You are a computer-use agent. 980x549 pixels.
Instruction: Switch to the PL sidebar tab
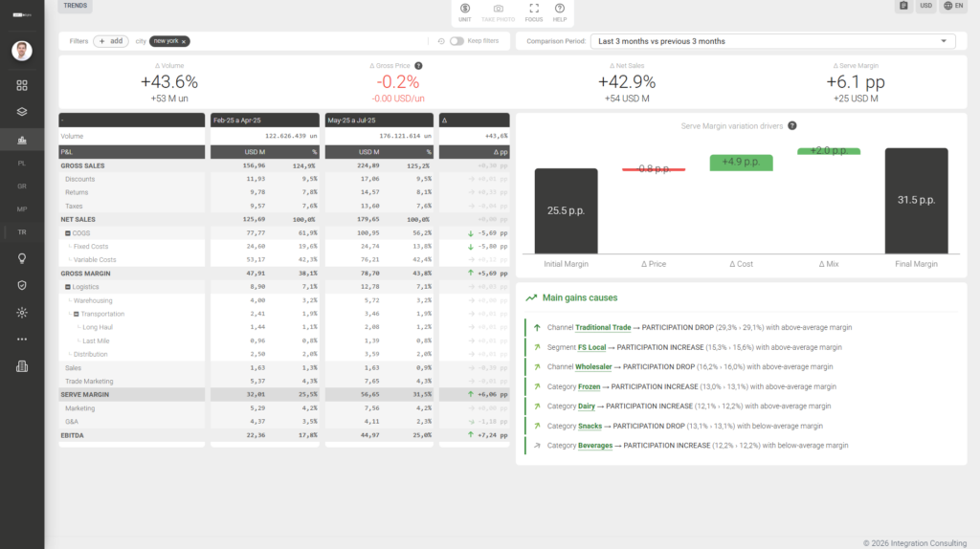click(x=22, y=163)
